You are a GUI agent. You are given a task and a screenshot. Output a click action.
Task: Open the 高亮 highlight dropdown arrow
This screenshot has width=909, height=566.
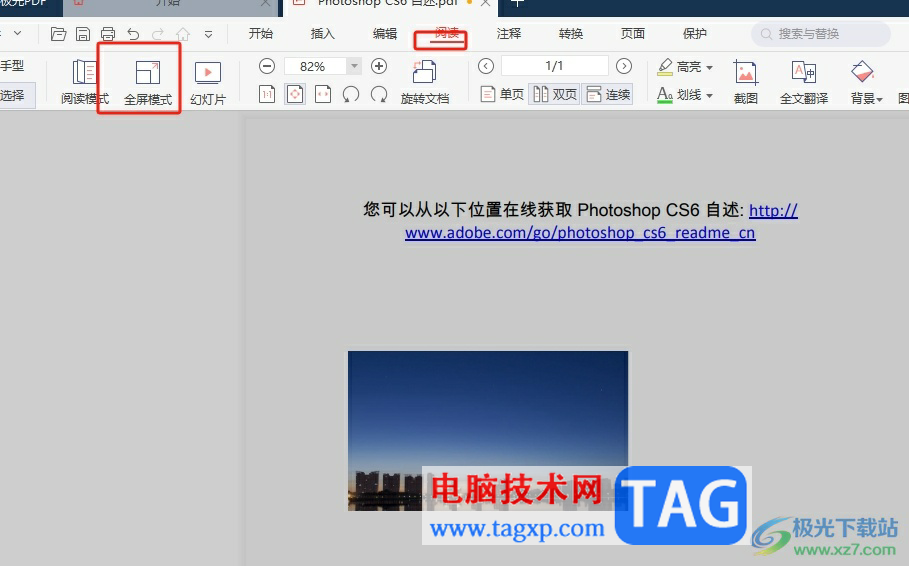[x=710, y=68]
